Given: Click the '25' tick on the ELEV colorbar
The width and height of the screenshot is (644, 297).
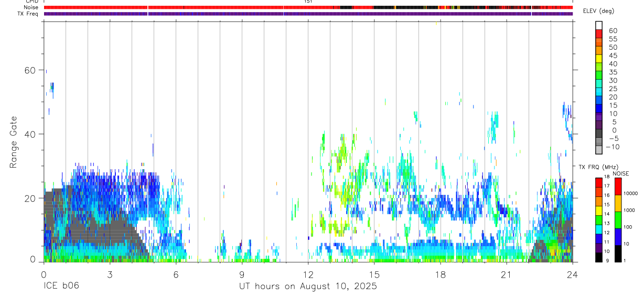Looking at the screenshot, I should click(613, 89).
